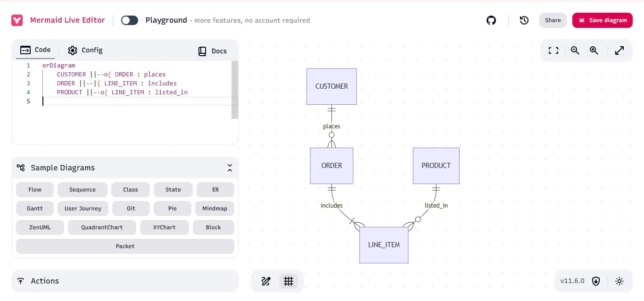Screen dimensions: 644x301
Task: Click the LINE_ITEM entity box
Action: (x=384, y=245)
